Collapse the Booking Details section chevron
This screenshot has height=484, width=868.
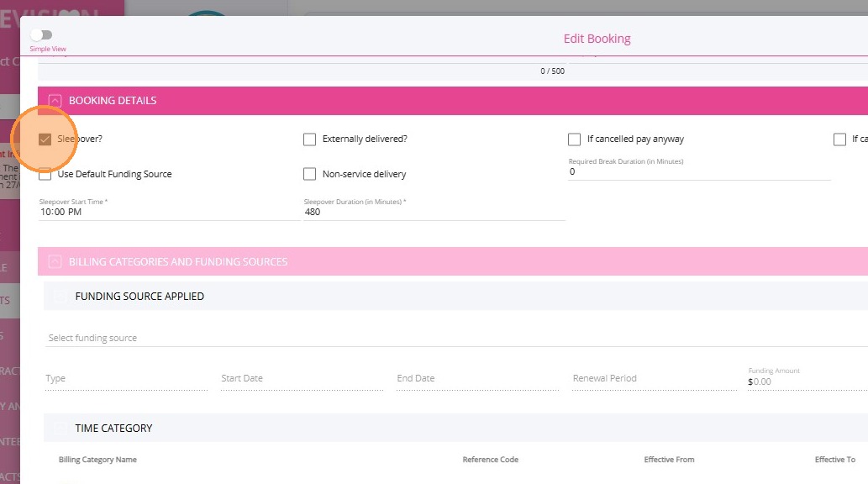pos(55,101)
